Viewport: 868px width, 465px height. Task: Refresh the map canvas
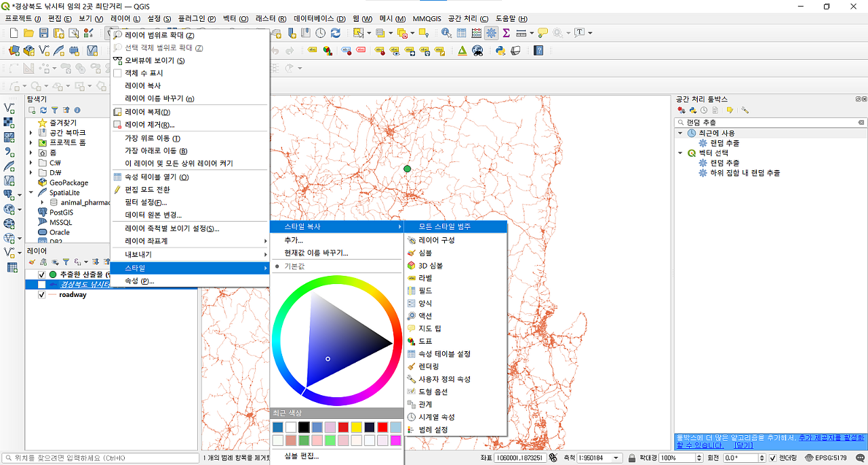335,33
